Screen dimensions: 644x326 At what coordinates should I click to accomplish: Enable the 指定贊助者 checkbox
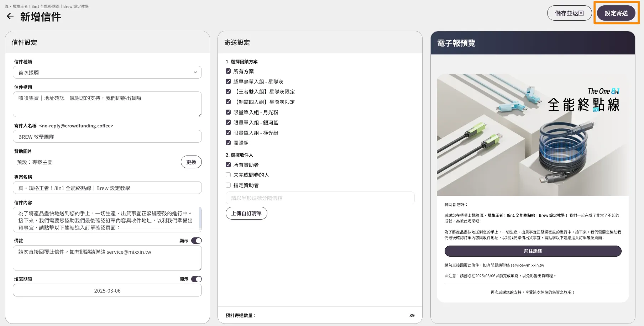228,185
